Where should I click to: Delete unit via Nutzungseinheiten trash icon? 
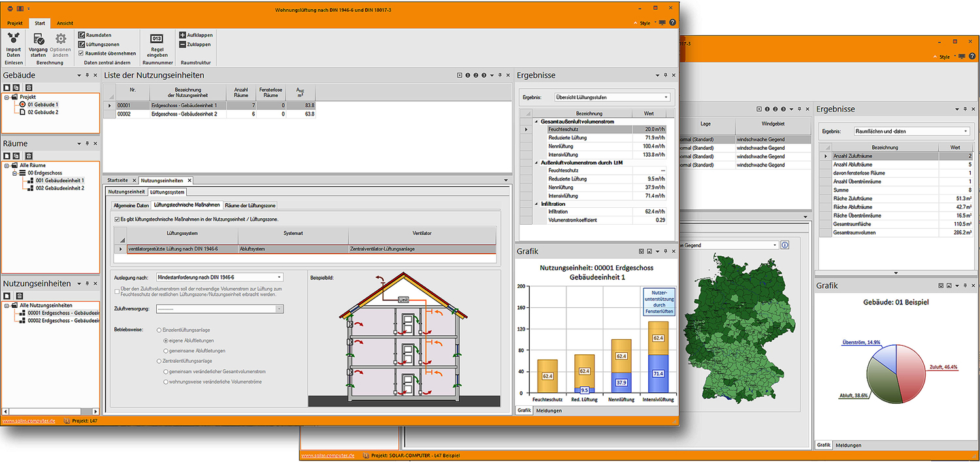pos(19,296)
